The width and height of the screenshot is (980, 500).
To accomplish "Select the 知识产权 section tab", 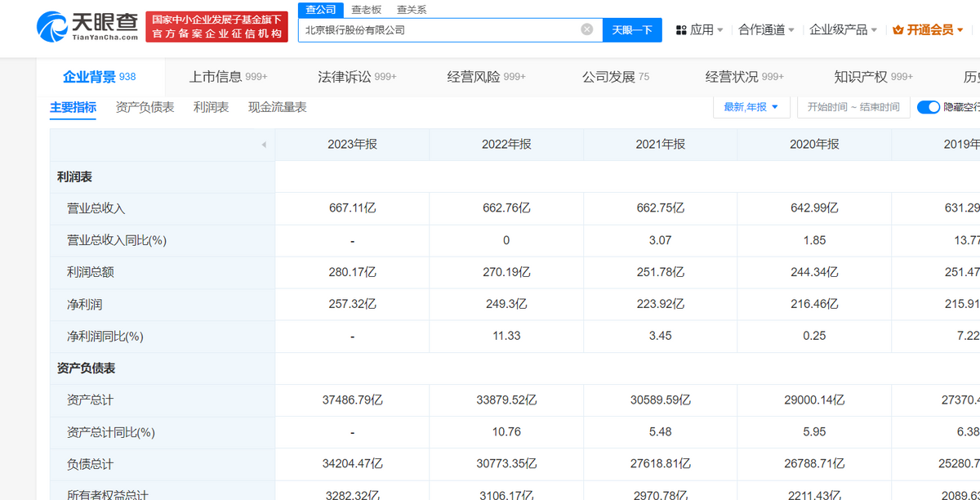I will coord(873,77).
